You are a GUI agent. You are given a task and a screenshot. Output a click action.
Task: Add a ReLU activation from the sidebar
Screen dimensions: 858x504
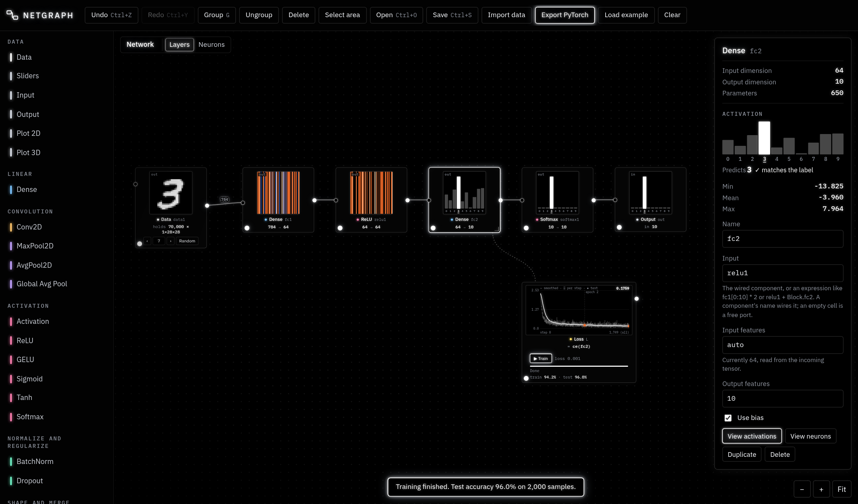click(25, 341)
